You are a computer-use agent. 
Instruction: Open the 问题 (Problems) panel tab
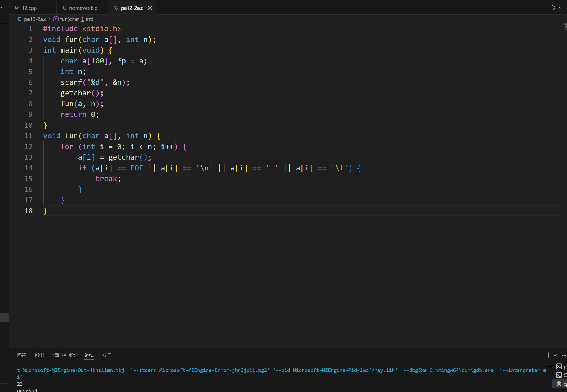(21, 355)
